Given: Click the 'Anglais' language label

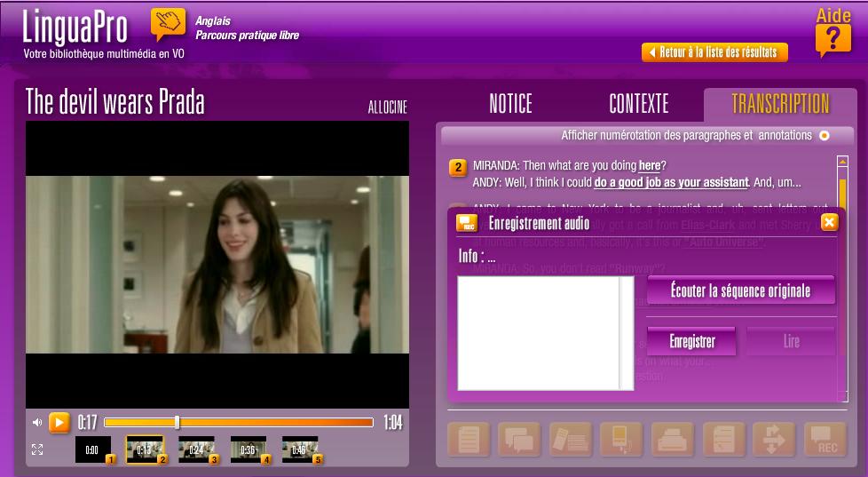Looking at the screenshot, I should click(x=213, y=21).
